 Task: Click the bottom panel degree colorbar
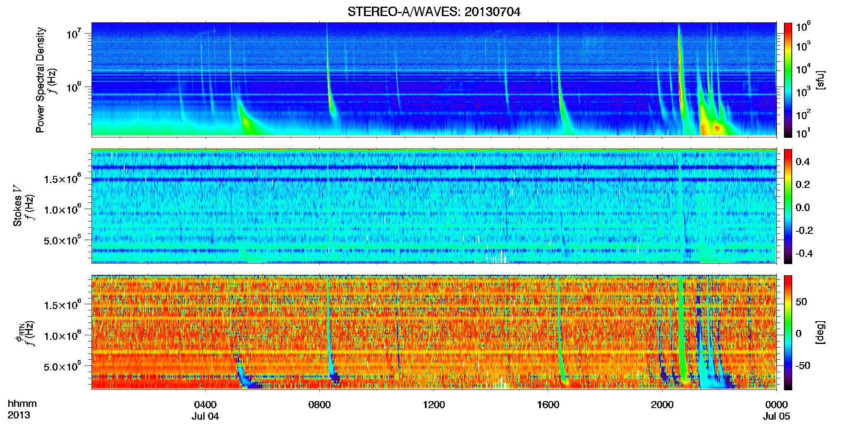(788, 332)
